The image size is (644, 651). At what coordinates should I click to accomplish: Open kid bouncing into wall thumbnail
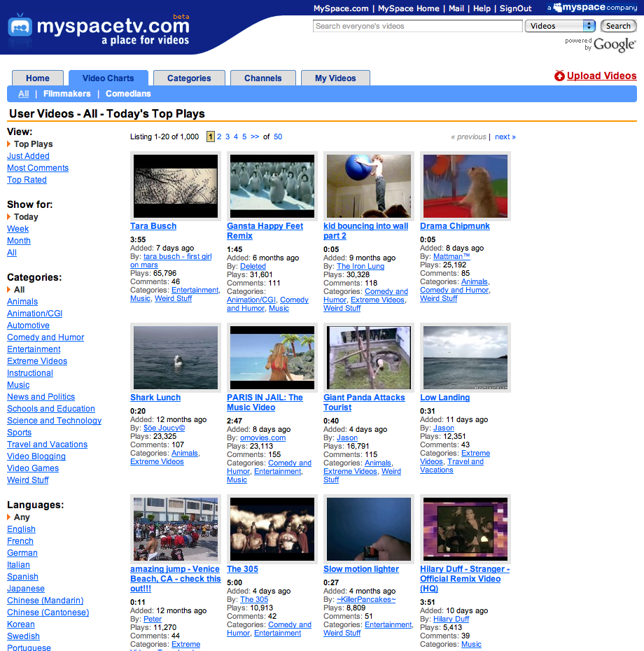[369, 186]
